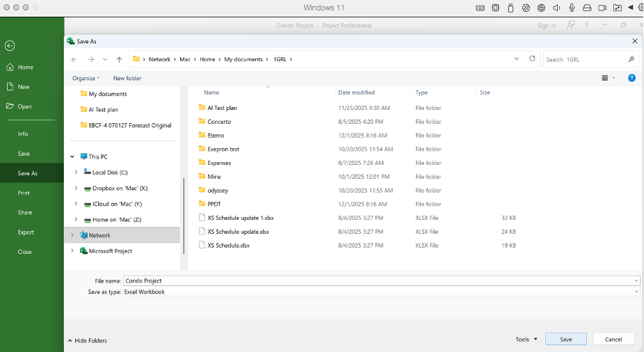Sort by Type column header
The height and width of the screenshot is (352, 644).
tap(421, 93)
